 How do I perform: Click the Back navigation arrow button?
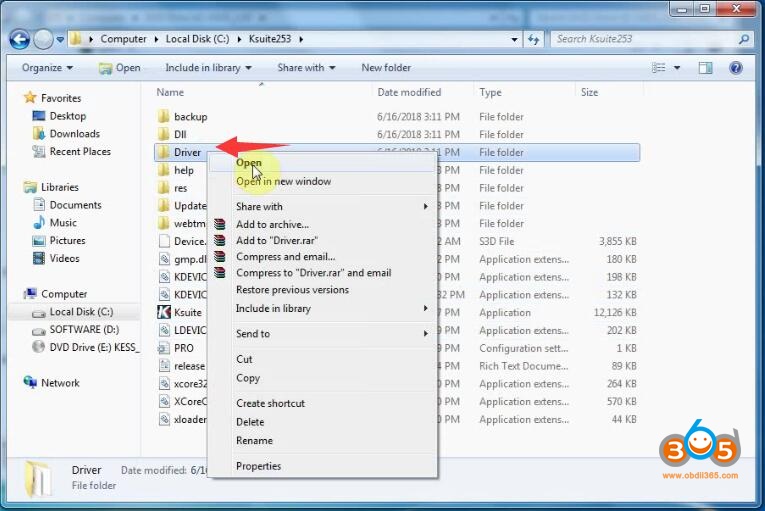(x=20, y=39)
